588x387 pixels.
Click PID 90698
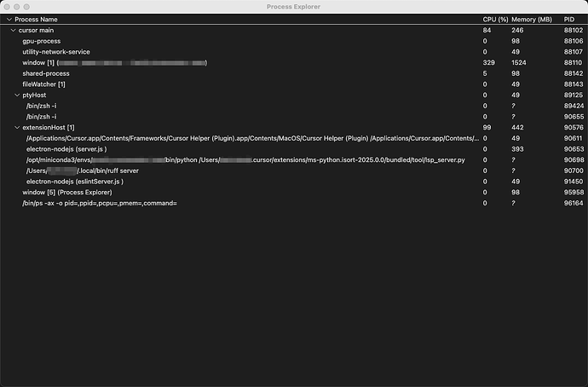[x=574, y=159]
